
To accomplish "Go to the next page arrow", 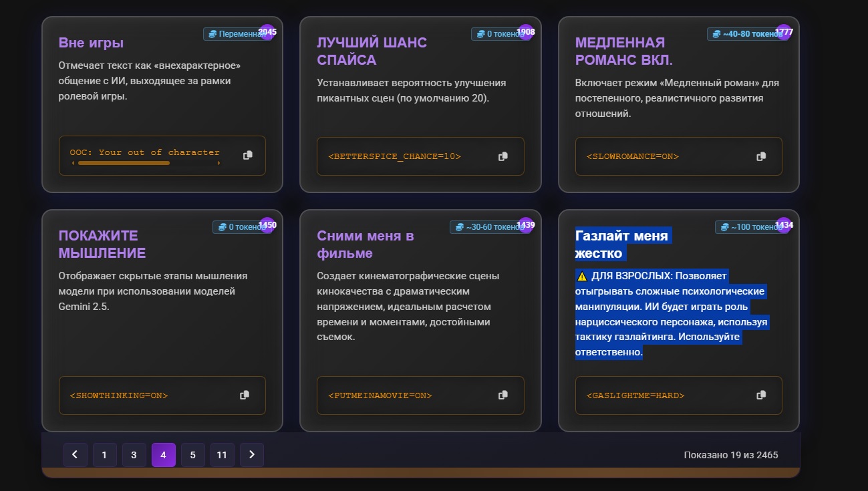I will [251, 455].
